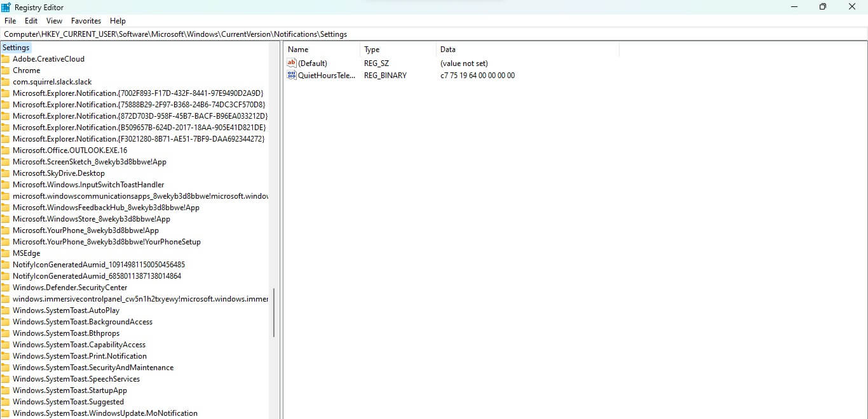The width and height of the screenshot is (868, 419).
Task: Click the string value icon beside (Default)
Action: (x=292, y=63)
